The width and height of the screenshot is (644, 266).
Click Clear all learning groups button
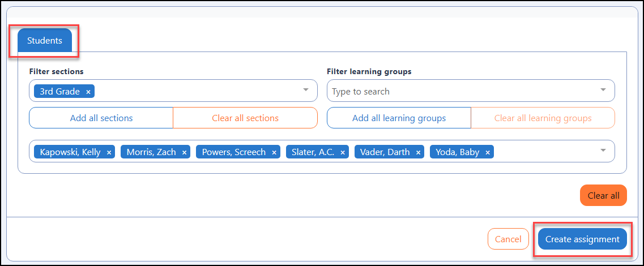pos(543,118)
